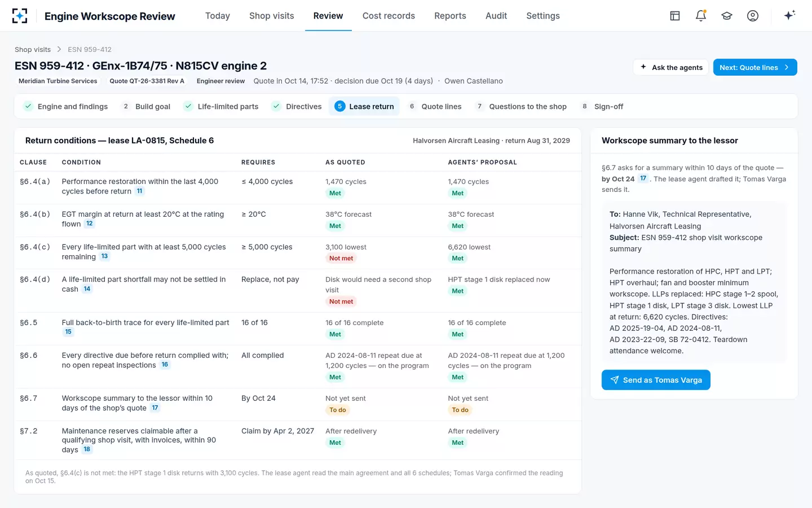Click the Meridian Turbine Services tag
Image resolution: width=812 pixels, height=508 pixels.
(58, 81)
